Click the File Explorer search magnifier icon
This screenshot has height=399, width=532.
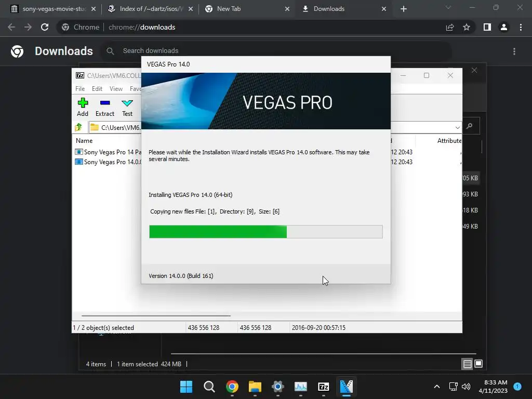470,126
